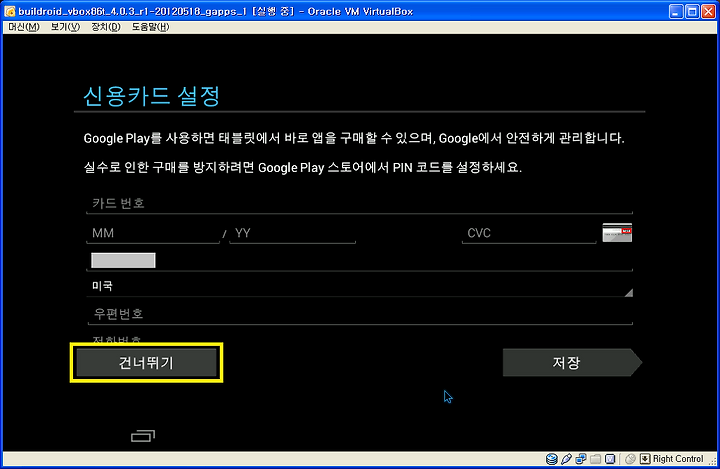Image resolution: width=720 pixels, height=469 pixels.
Task: Open the 보기(V) menu
Action: click(x=65, y=27)
